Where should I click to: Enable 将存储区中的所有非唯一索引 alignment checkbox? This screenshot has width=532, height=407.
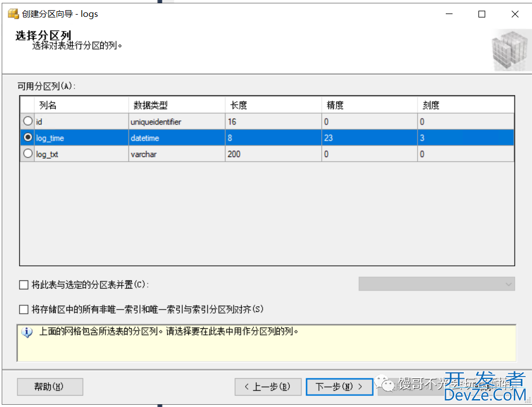(x=24, y=310)
